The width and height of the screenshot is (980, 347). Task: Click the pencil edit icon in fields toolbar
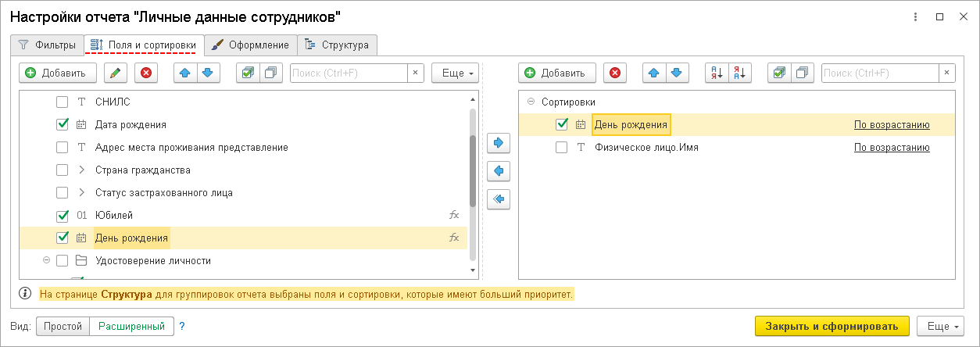pyautogui.click(x=115, y=73)
